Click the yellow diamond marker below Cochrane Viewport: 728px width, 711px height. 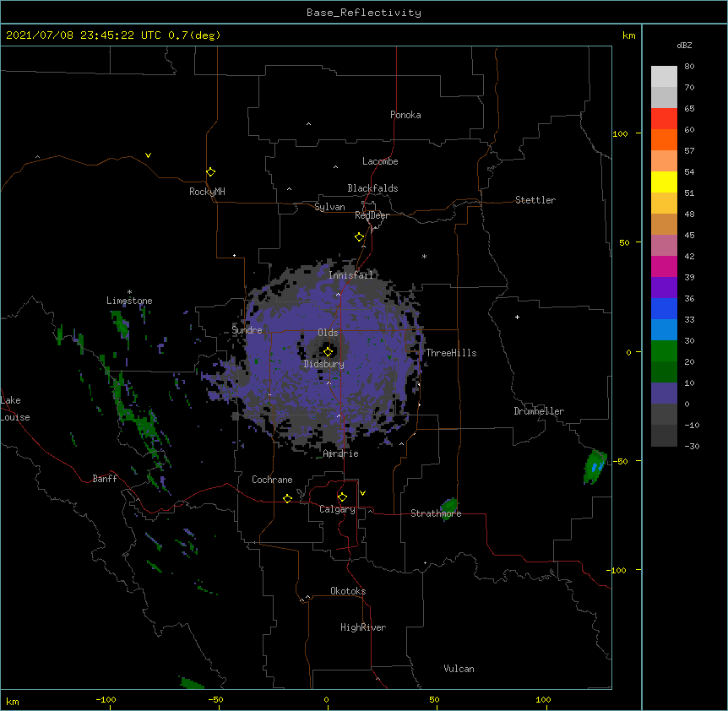(287, 498)
